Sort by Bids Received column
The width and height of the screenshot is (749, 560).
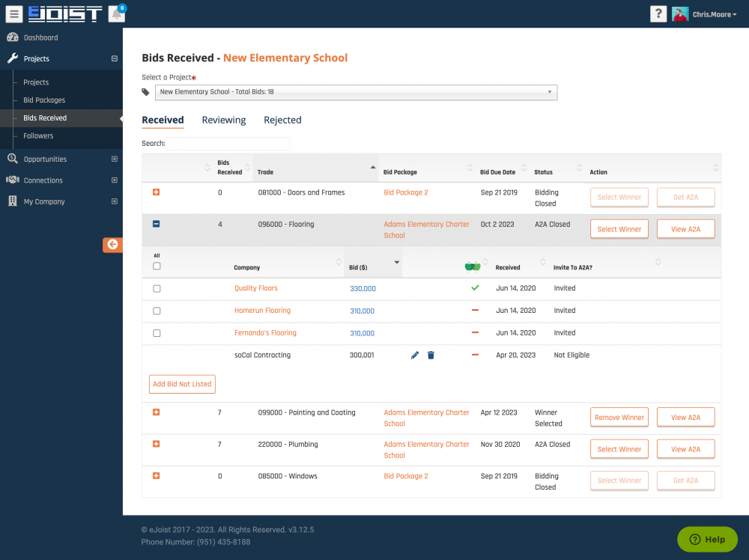click(247, 168)
